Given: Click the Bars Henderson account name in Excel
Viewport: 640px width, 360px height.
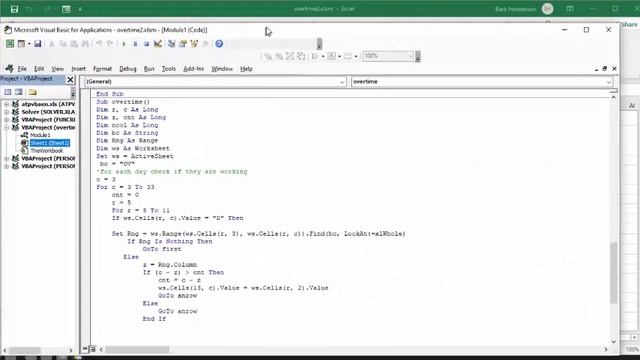Looking at the screenshot, I should (x=516, y=9).
